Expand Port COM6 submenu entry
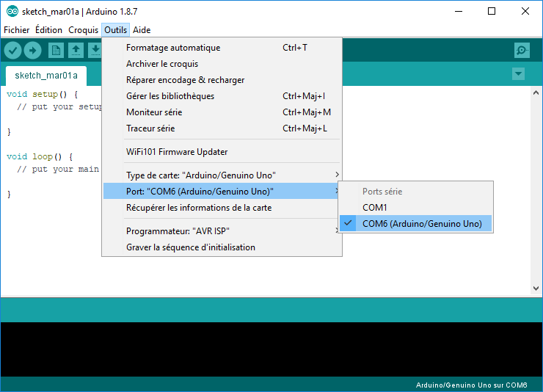The image size is (543, 392). 222,191
